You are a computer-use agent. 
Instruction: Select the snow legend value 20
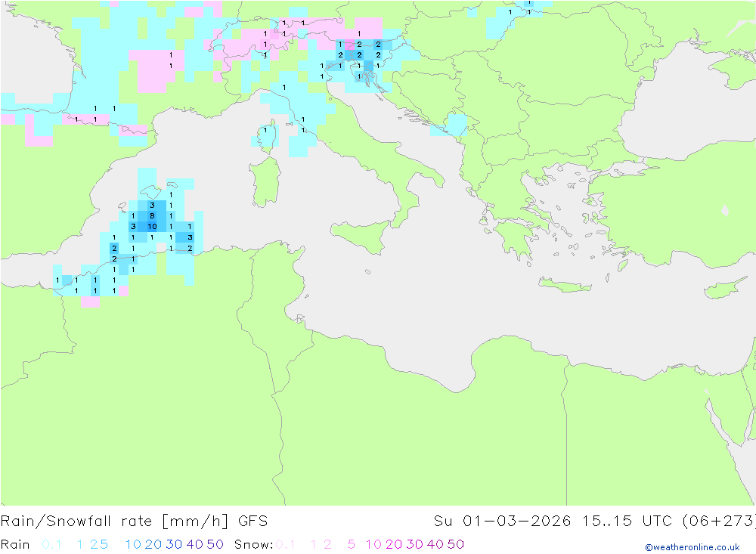[394, 544]
